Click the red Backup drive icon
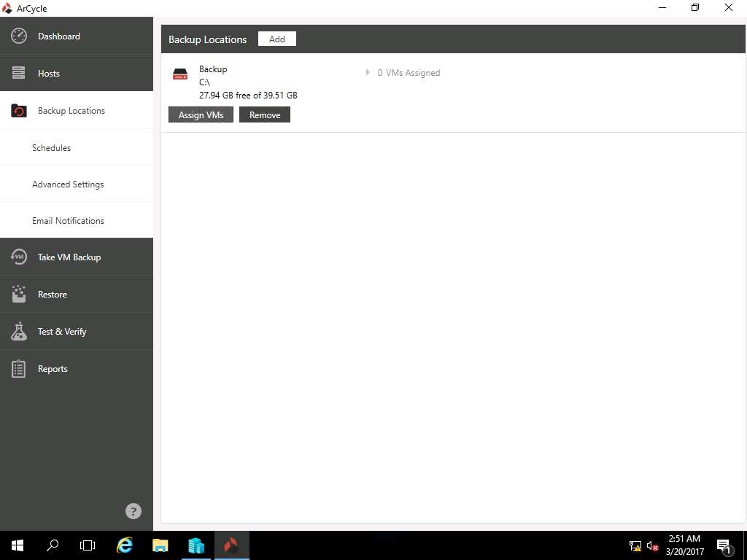Viewport: 747px width, 560px height. pyautogui.click(x=180, y=74)
